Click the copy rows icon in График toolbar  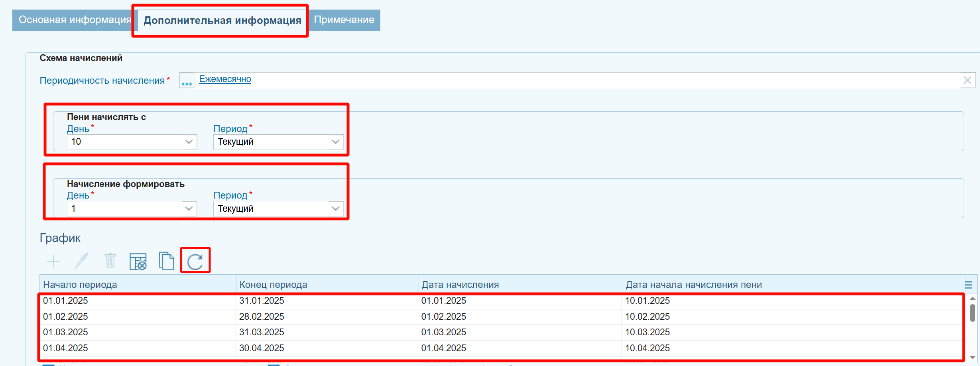166,261
